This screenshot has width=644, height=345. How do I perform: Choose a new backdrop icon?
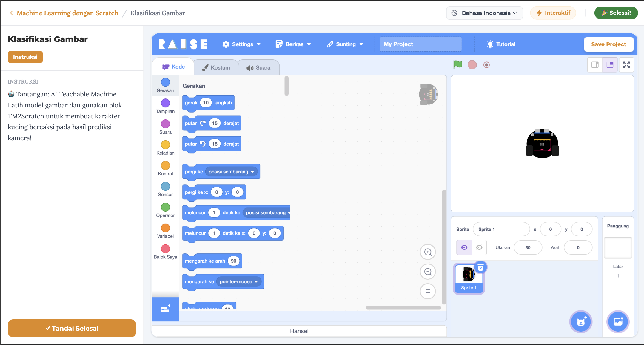(x=618, y=322)
